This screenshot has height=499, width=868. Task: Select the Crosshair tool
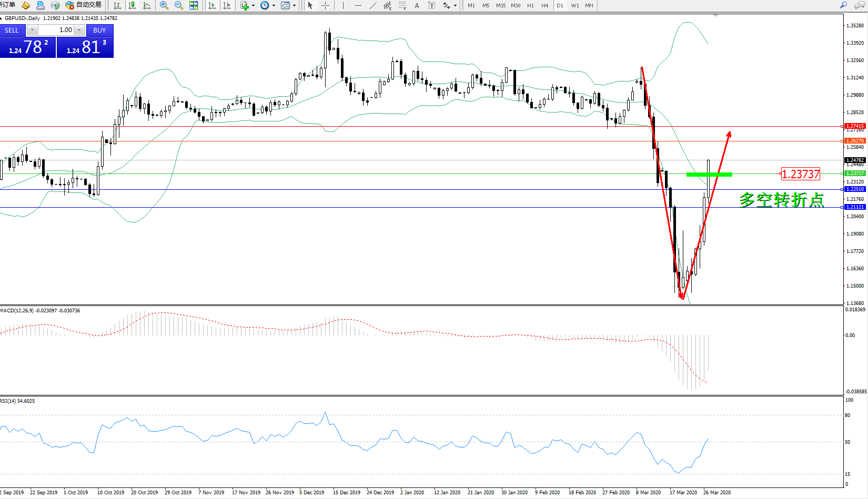325,5
